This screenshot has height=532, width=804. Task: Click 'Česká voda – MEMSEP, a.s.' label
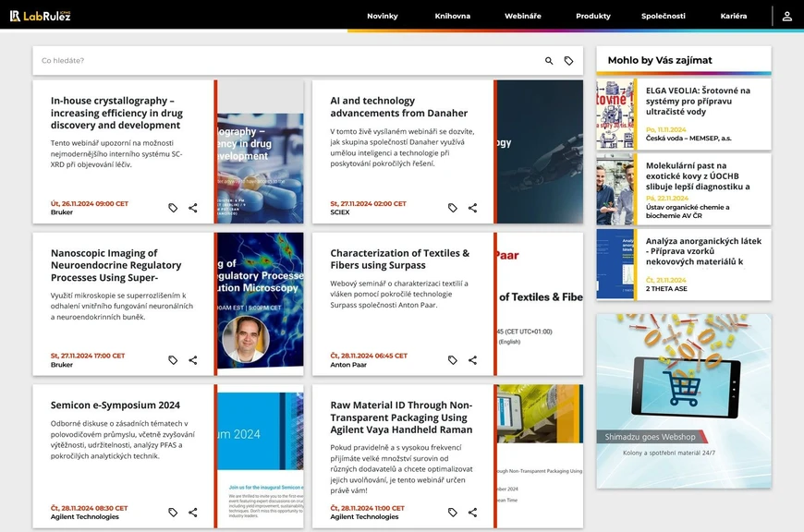pyautogui.click(x=688, y=138)
